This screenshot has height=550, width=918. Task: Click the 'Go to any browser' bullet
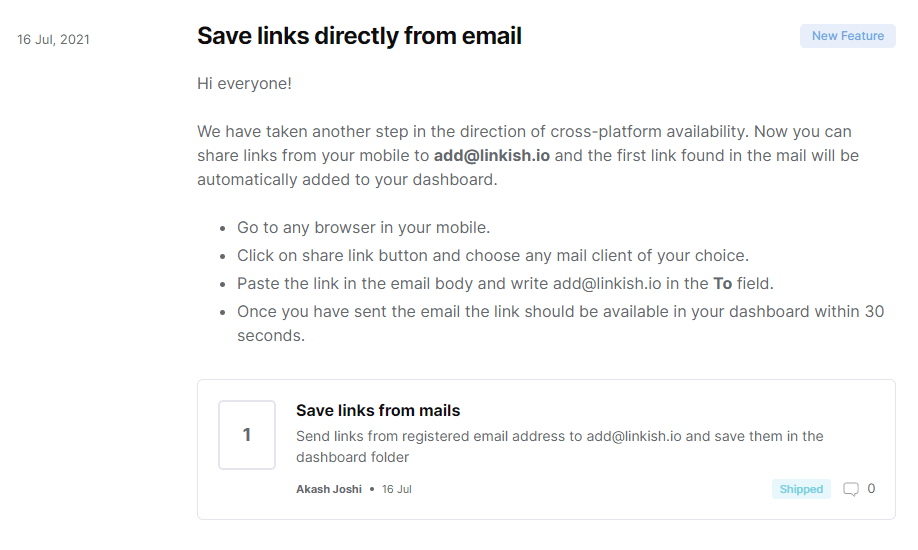(x=363, y=227)
